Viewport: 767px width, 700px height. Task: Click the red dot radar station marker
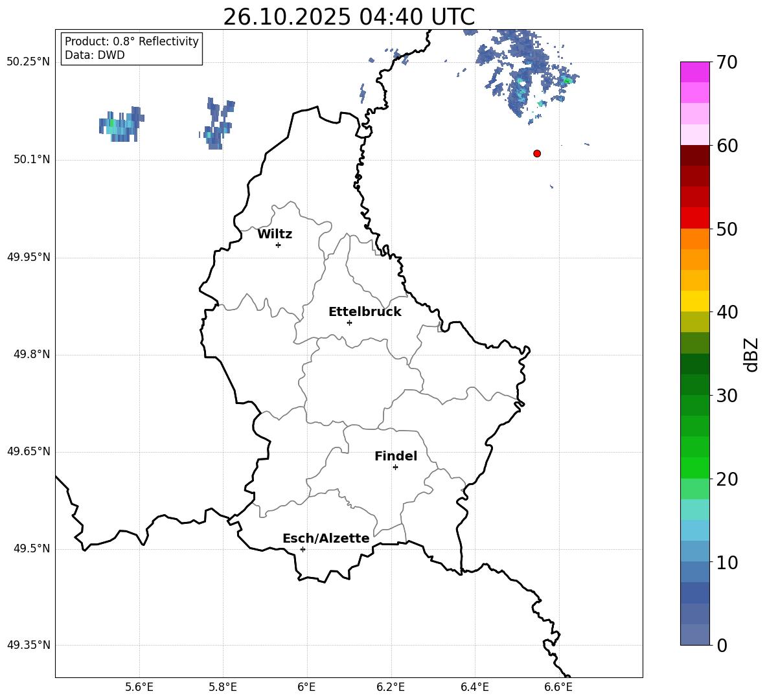[537, 153]
